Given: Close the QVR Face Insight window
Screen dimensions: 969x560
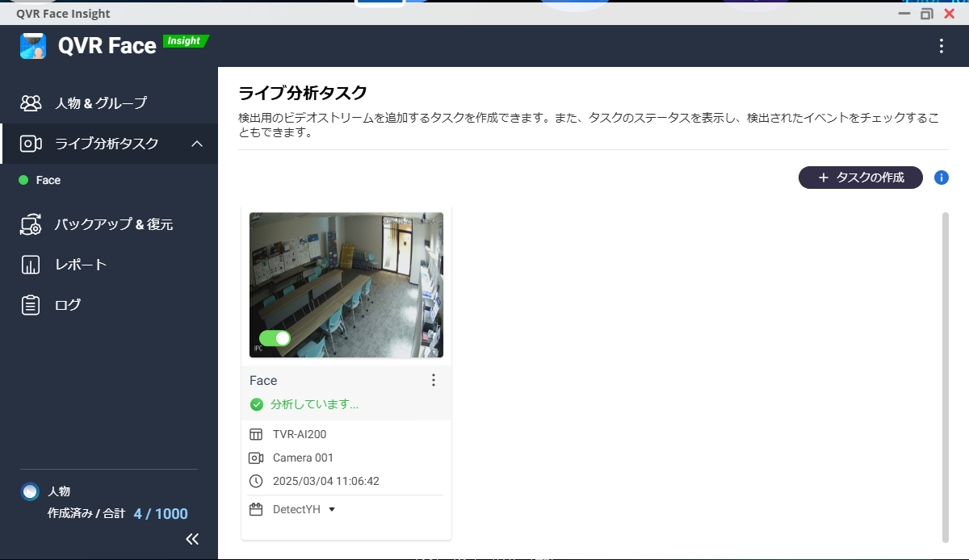Looking at the screenshot, I should click(949, 14).
